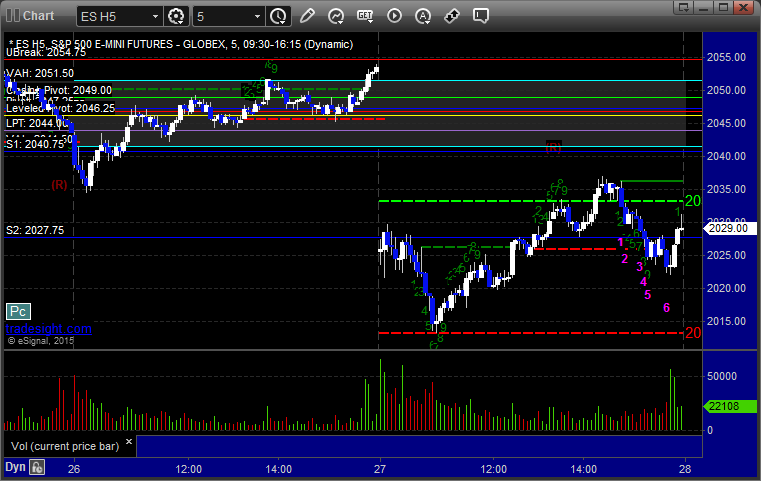Screen dimensions: 761x481
Task: Toggle the Dyn time-lock icon
Action: coord(37,467)
